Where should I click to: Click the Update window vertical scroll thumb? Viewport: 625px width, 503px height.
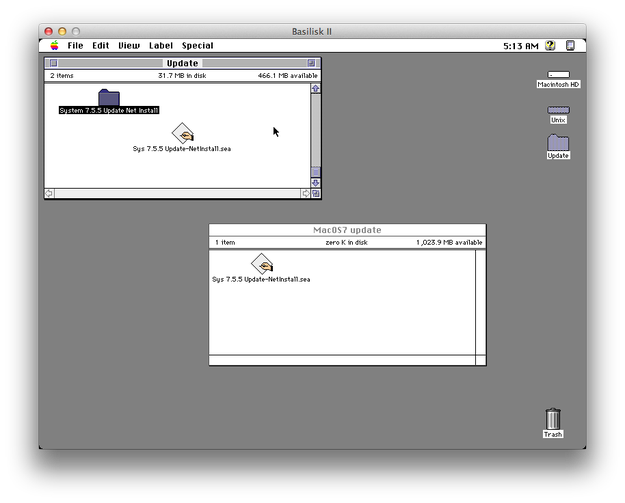[x=316, y=172]
